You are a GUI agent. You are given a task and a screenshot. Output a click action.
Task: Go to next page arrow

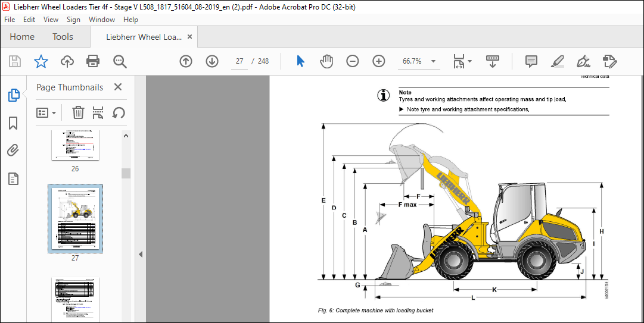[x=212, y=61]
